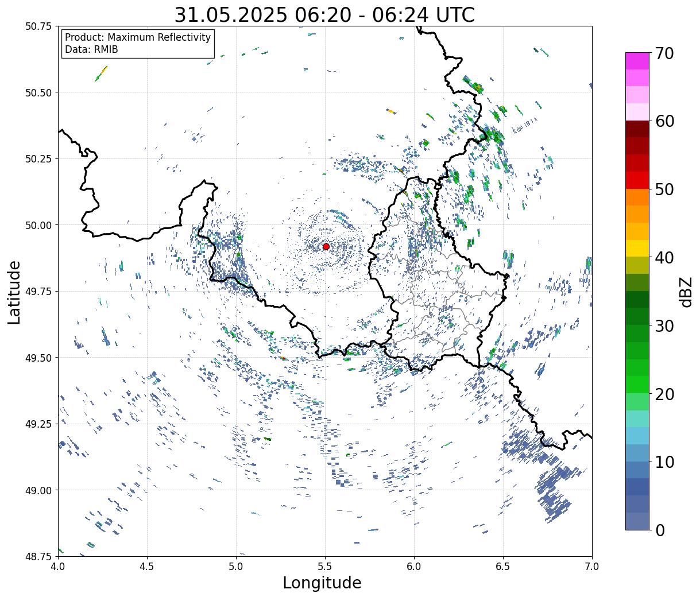Click the latitude tick label 49.75
The width and height of the screenshot is (700, 597).
tap(38, 292)
